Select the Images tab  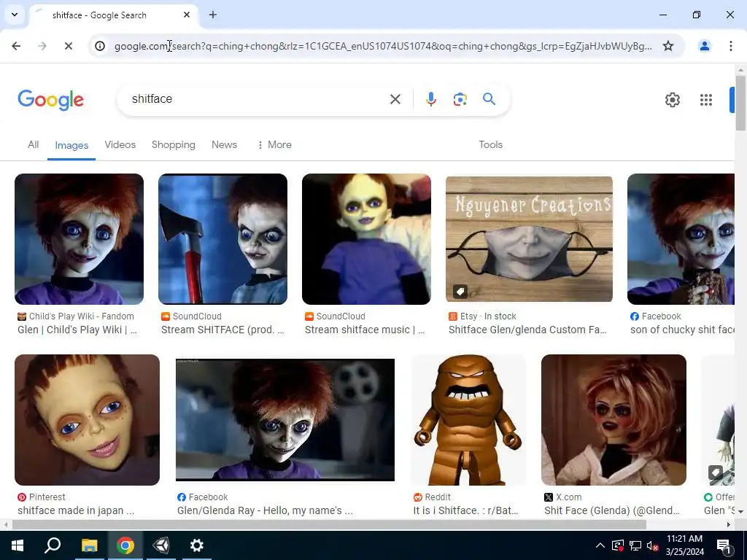click(x=71, y=145)
